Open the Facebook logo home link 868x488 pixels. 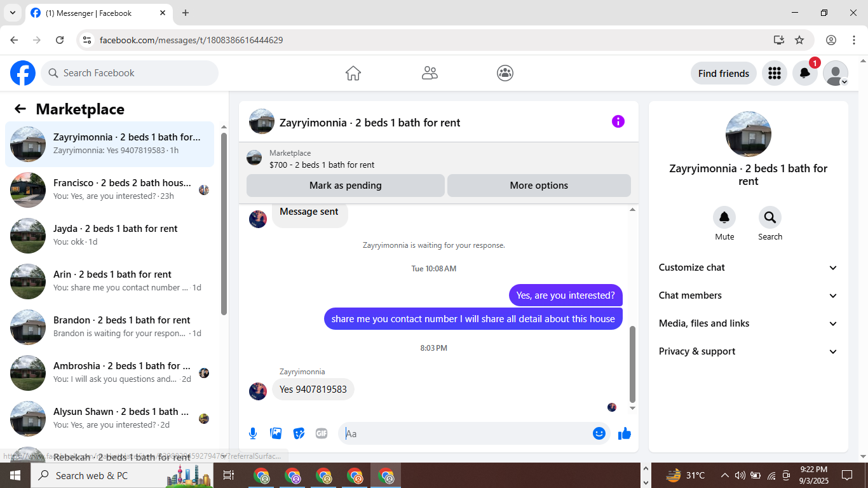click(23, 73)
